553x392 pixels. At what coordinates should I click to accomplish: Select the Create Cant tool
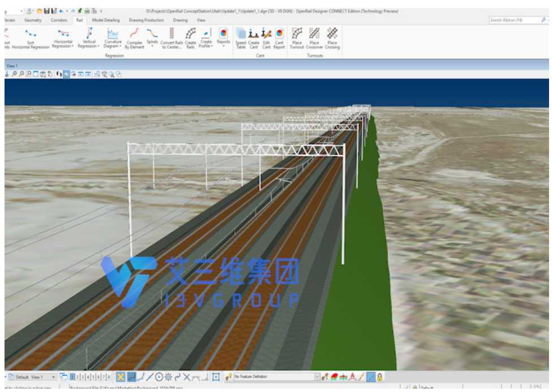(253, 39)
